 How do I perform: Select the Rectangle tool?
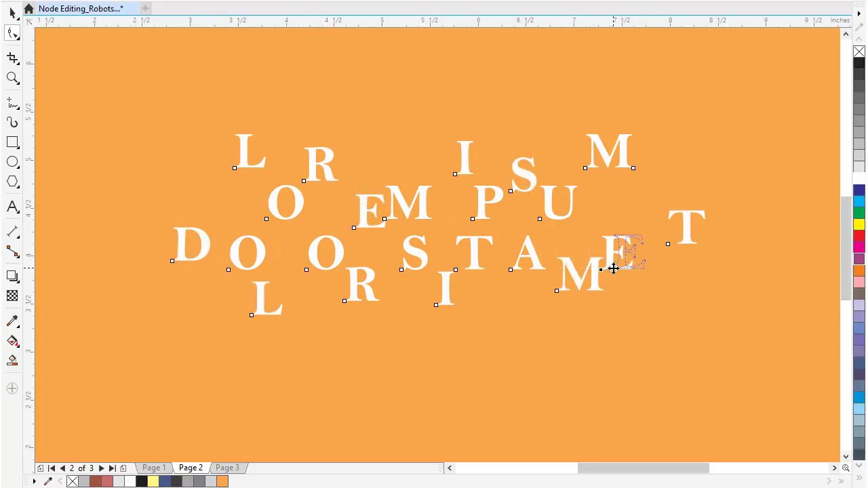click(12, 142)
